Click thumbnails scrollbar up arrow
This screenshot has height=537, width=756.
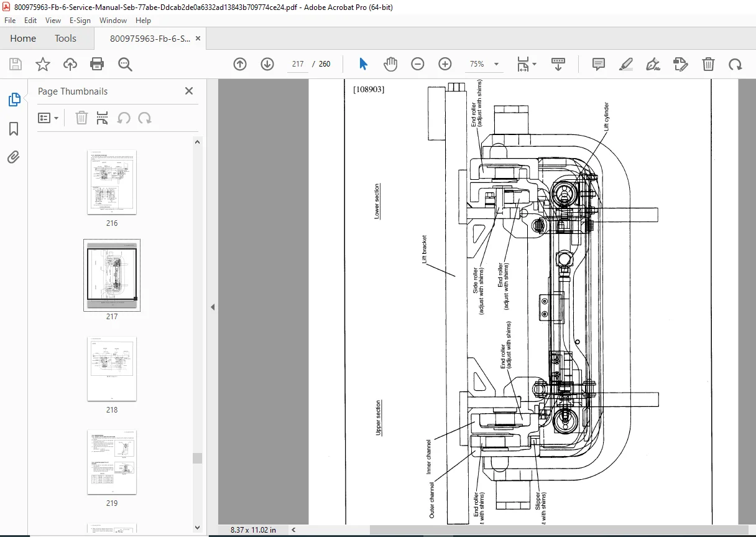(x=198, y=142)
